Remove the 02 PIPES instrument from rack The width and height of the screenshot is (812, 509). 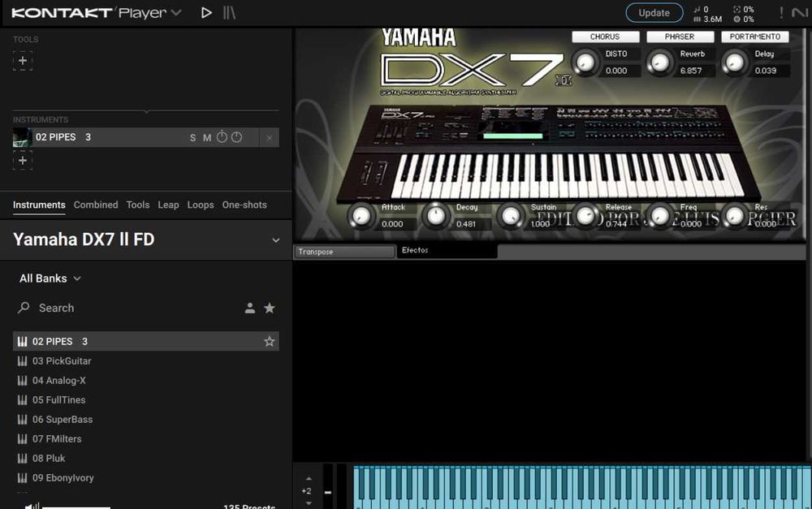click(x=270, y=138)
